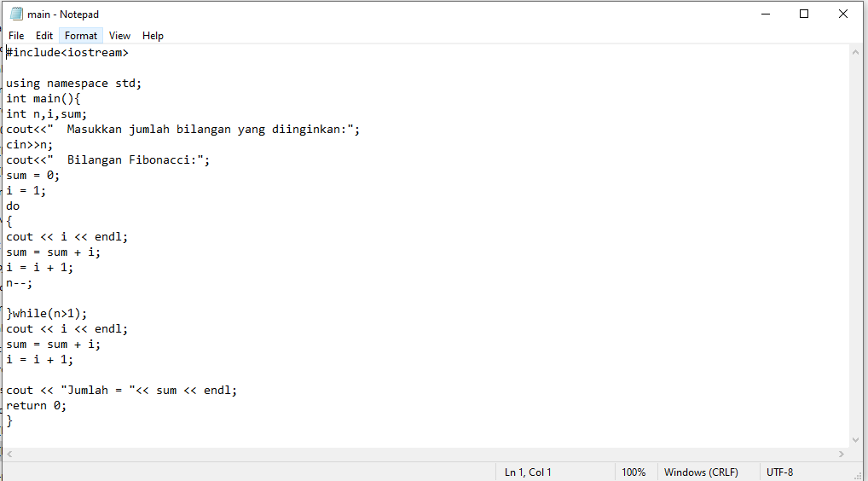The height and width of the screenshot is (481, 868).
Task: Open the View menu
Action: pyautogui.click(x=120, y=36)
